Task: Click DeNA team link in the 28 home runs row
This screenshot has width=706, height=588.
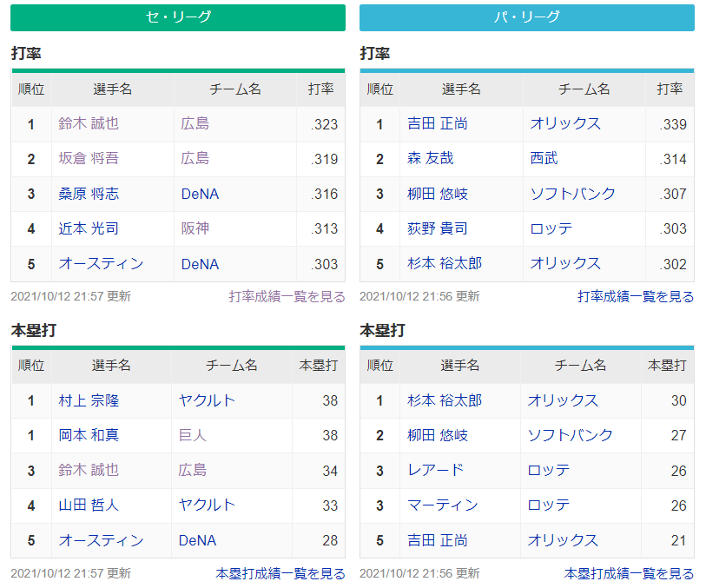Action: click(197, 540)
